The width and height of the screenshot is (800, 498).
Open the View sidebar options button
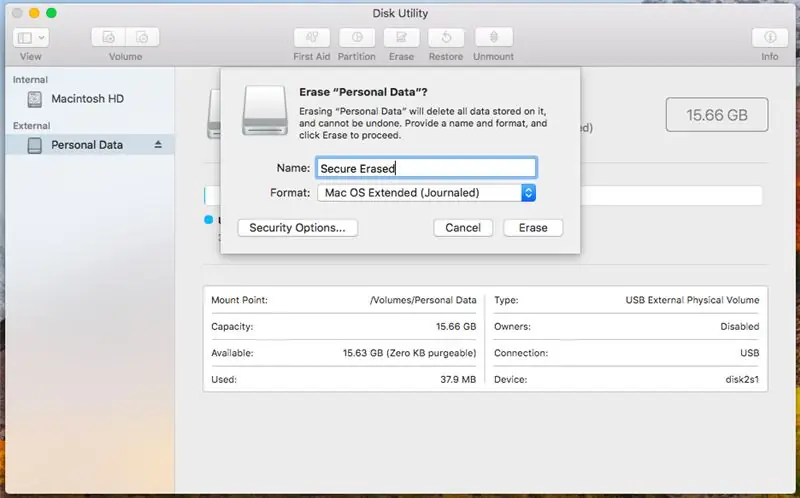(x=31, y=37)
